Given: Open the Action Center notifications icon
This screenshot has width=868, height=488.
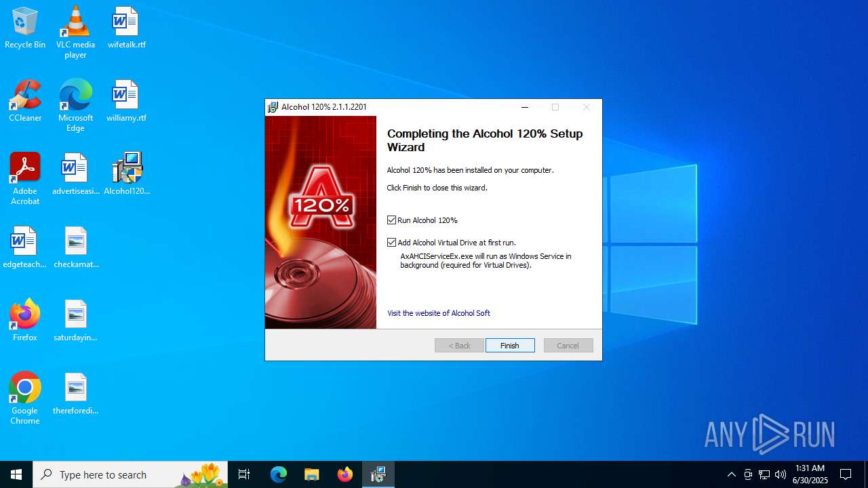Looking at the screenshot, I should [x=846, y=474].
